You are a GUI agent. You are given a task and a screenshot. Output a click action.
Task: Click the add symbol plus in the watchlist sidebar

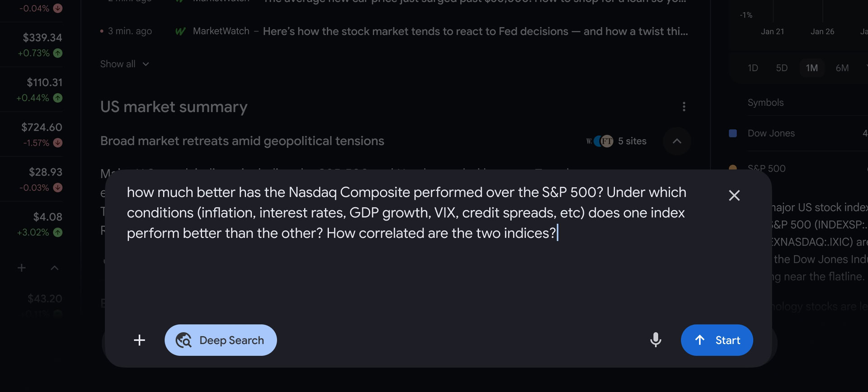point(21,268)
